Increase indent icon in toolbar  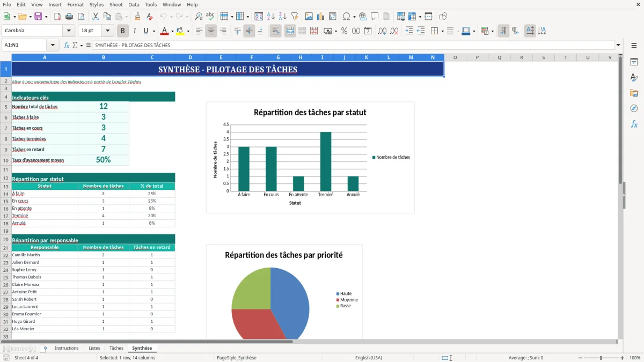coord(409,31)
